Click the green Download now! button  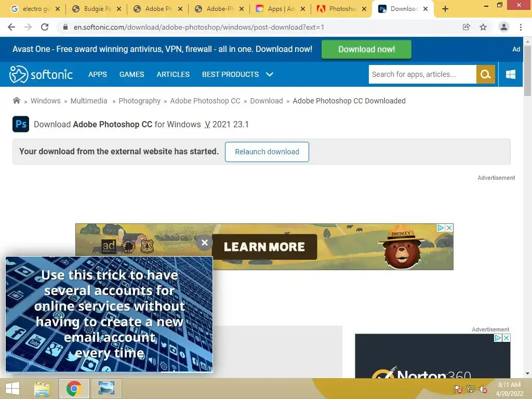click(366, 49)
